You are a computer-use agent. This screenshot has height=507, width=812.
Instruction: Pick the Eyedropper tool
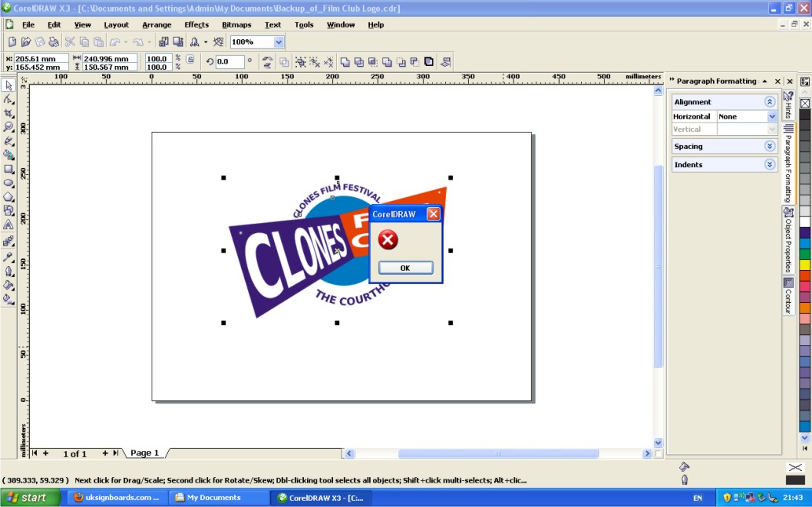[x=9, y=256]
